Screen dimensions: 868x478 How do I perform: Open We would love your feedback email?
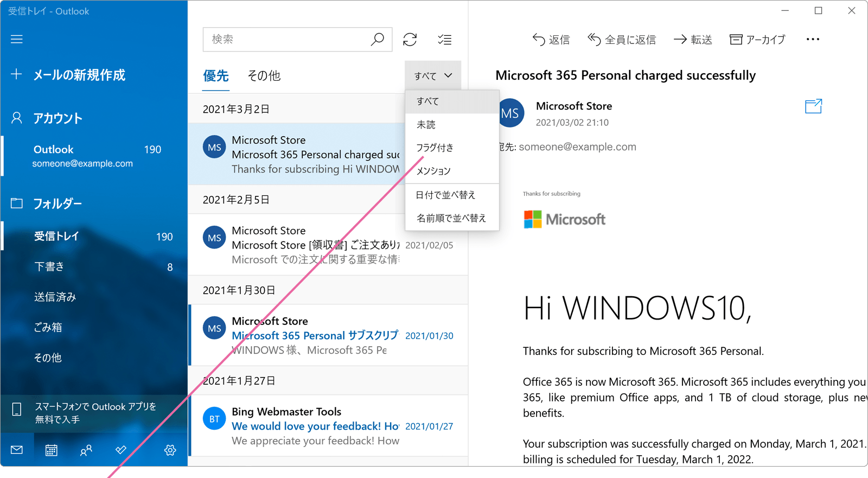click(x=328, y=425)
